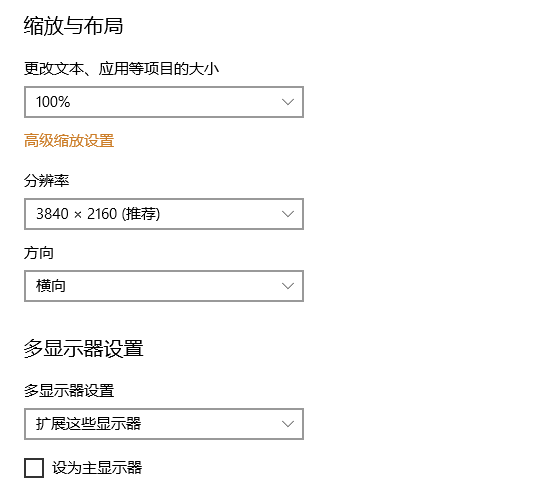Click the chevron arrow beside 横向
Viewport: 558px width, 492px height.
click(x=288, y=286)
